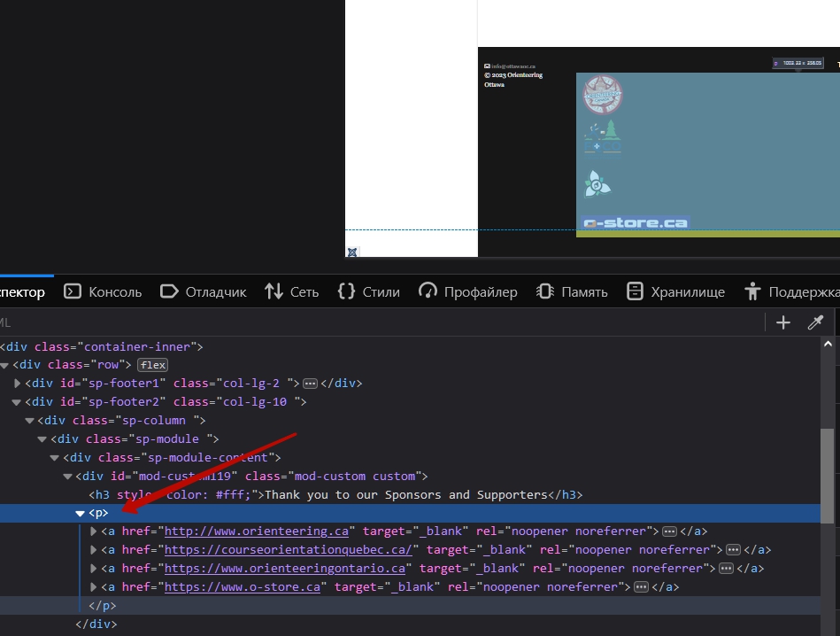
Task: Click ellipsis badge on orienteeringontario.ca anchor
Action: click(x=726, y=569)
